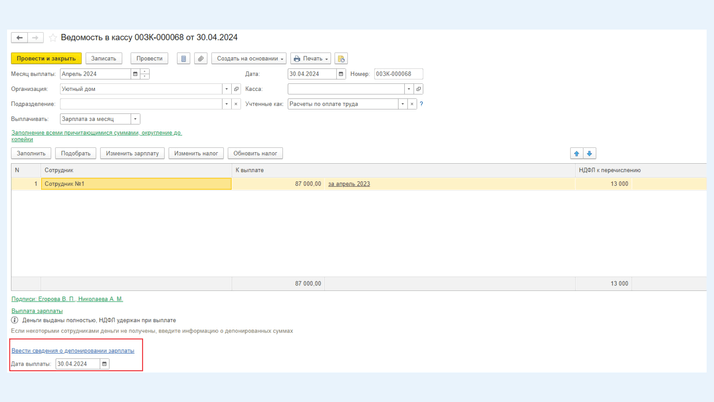Select the 87 000,00 amount in Сотрудник №1 row

tap(278, 184)
